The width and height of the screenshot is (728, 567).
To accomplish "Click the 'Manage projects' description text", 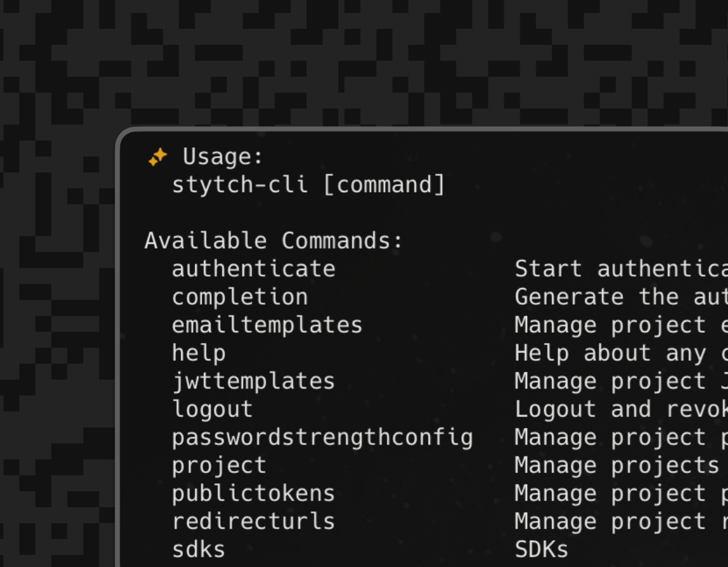I will pyautogui.click(x=617, y=465).
